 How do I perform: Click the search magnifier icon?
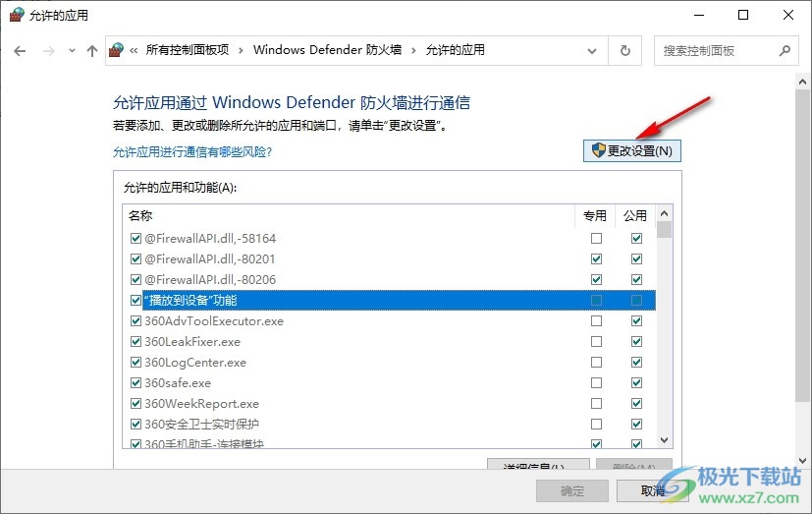coord(785,51)
